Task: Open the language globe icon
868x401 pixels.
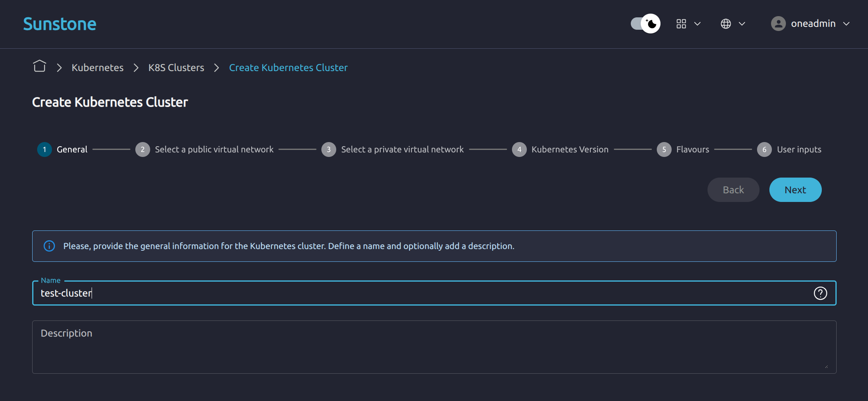Action: click(x=726, y=24)
